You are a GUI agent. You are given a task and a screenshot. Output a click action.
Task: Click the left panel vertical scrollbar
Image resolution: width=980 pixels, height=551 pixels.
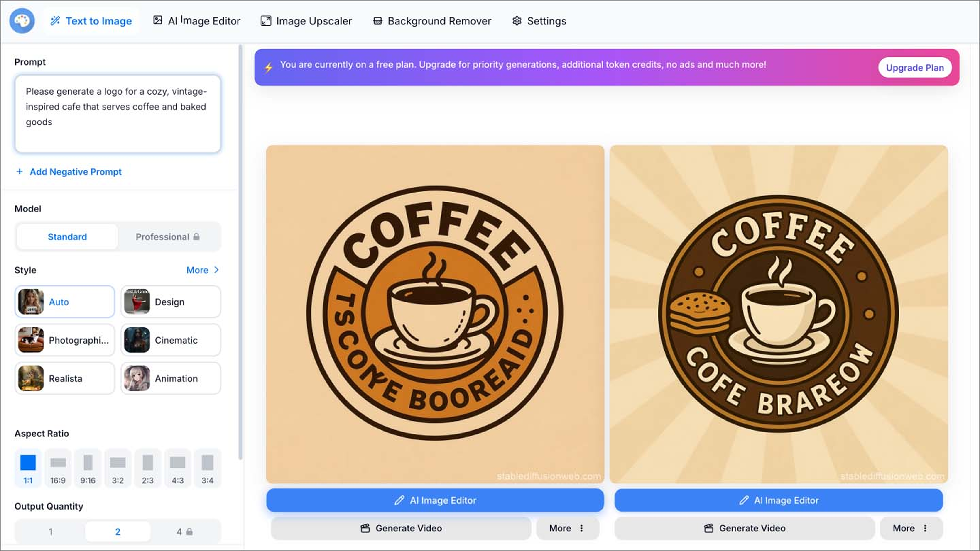[x=240, y=252]
